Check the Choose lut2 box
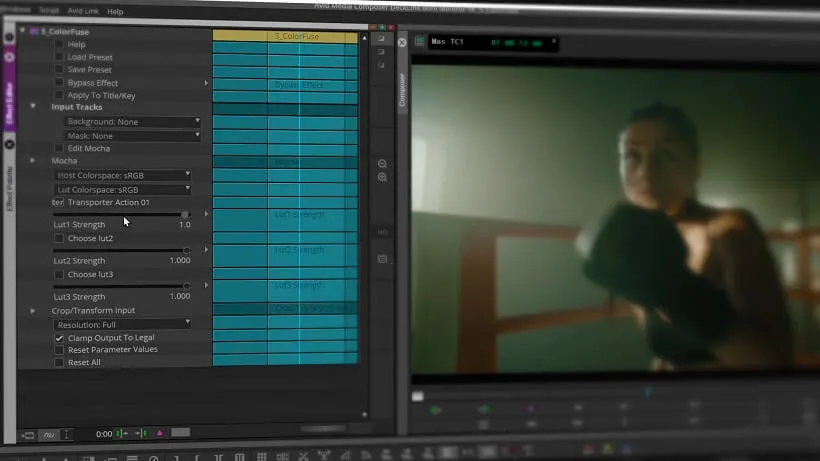Viewport: 820px width, 461px height. coord(59,238)
